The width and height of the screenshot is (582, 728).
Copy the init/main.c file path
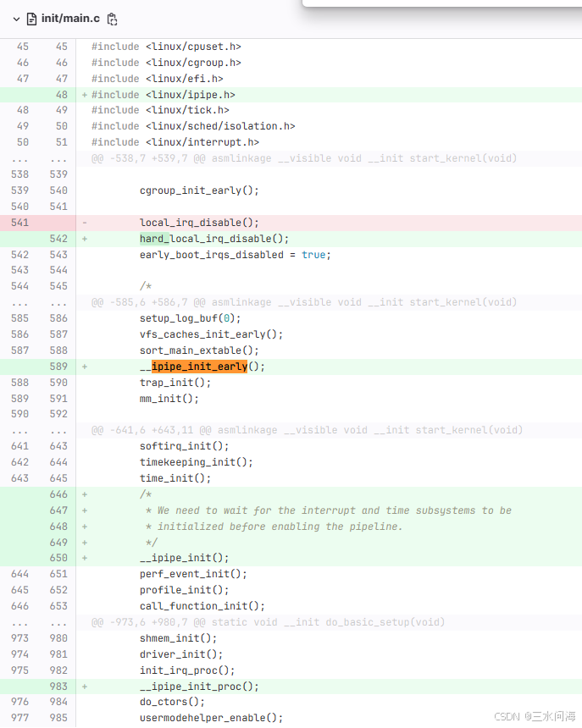point(112,19)
